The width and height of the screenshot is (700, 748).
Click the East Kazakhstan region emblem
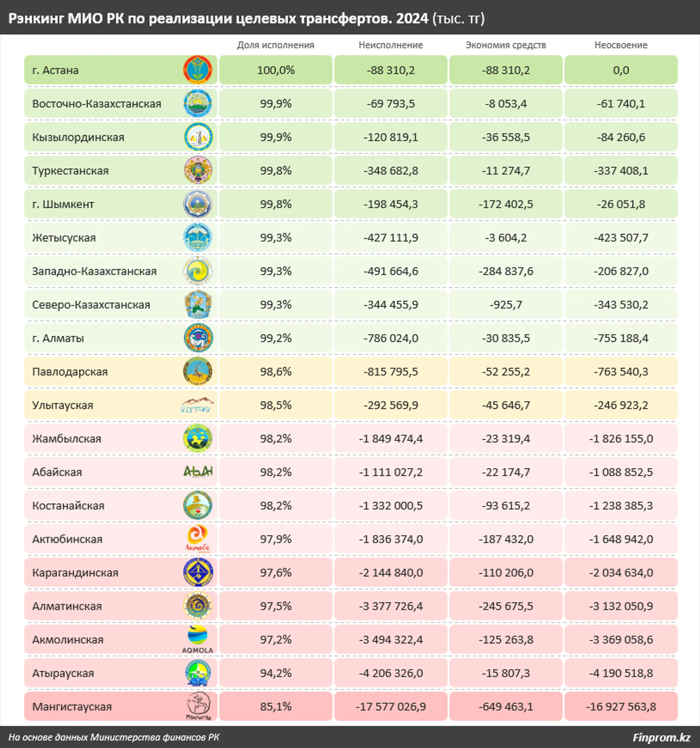pyautogui.click(x=198, y=103)
